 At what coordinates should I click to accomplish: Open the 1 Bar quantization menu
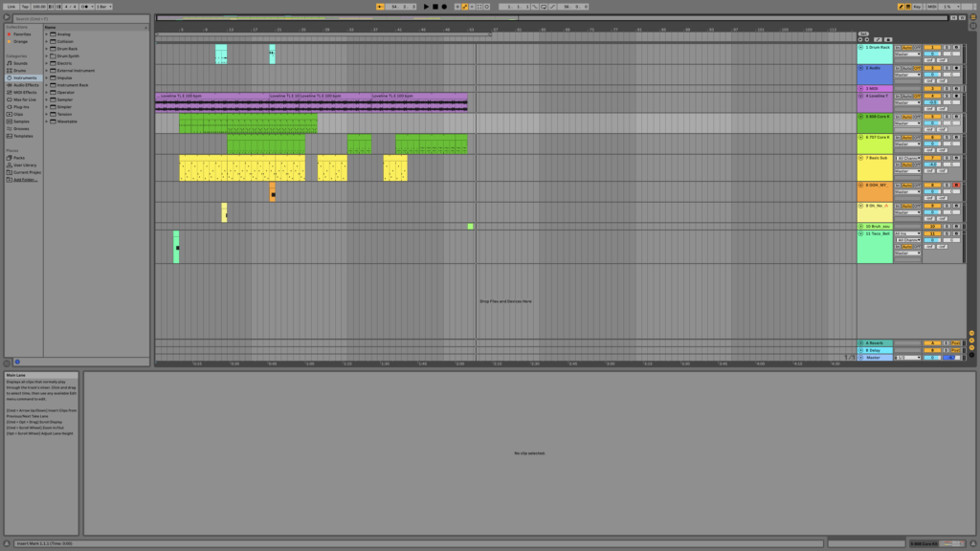point(104,7)
